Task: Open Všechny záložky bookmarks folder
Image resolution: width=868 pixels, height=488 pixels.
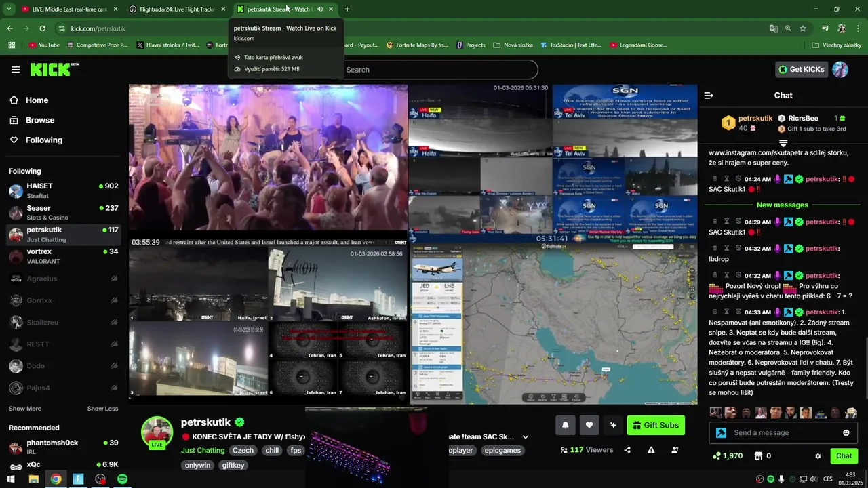Action: tap(836, 45)
